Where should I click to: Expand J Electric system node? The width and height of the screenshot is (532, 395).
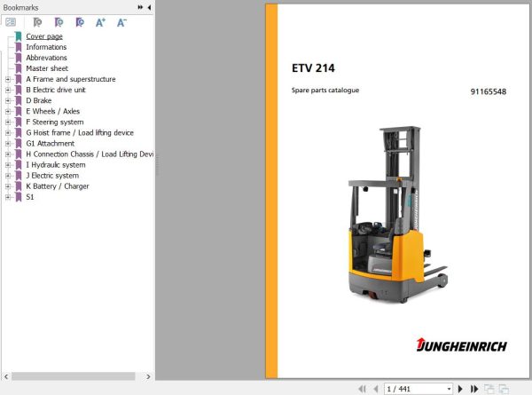[x=8, y=176]
